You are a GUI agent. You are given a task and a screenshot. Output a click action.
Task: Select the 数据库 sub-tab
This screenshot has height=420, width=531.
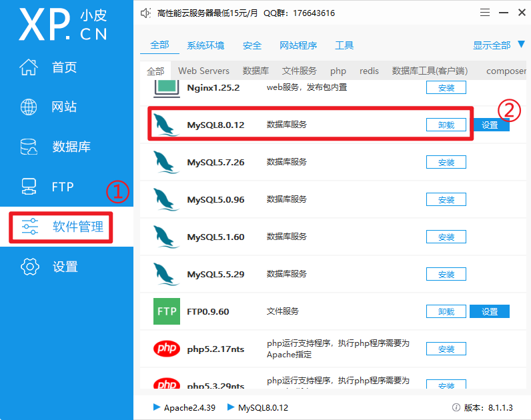[255, 71]
